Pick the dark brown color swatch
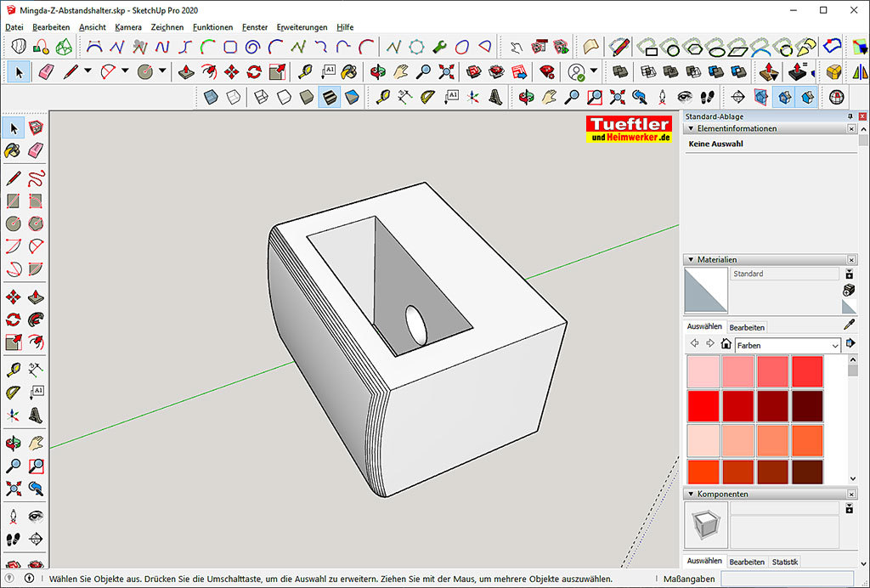The width and height of the screenshot is (870, 588). (x=807, y=472)
